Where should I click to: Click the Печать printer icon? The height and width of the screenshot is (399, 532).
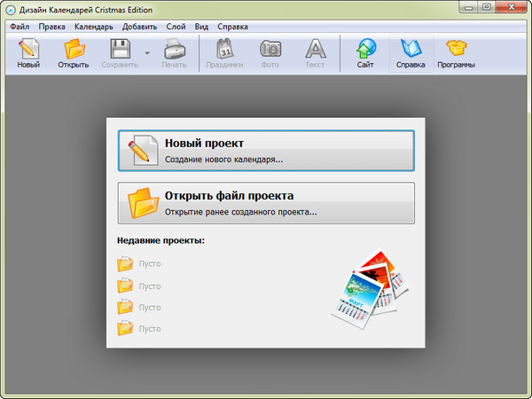174,50
